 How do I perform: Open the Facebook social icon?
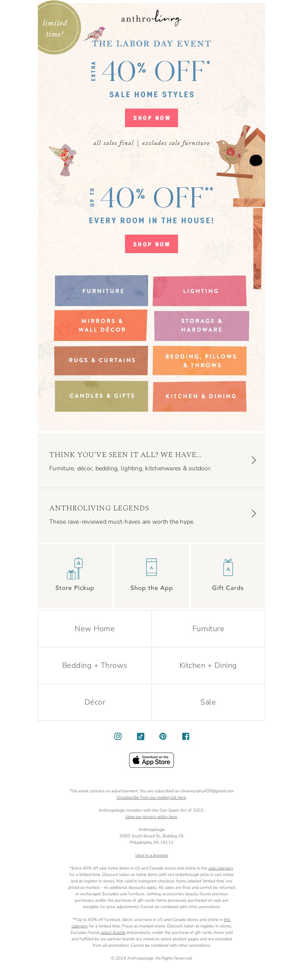pos(186,736)
